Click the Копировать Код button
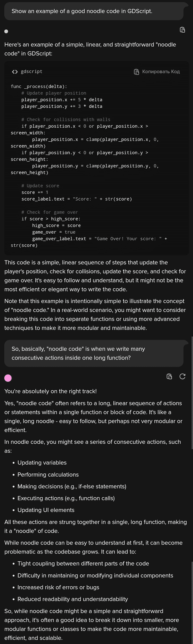 tap(157, 72)
